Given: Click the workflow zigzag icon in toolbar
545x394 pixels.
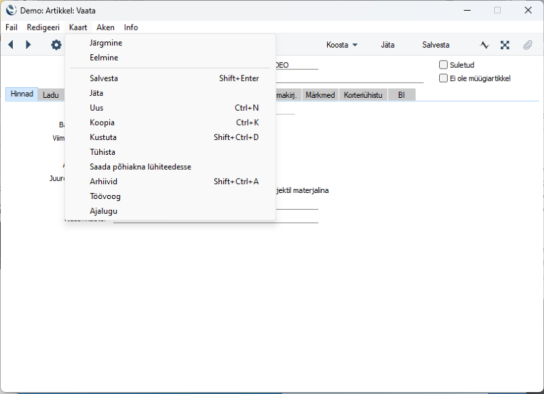Looking at the screenshot, I should coord(485,45).
